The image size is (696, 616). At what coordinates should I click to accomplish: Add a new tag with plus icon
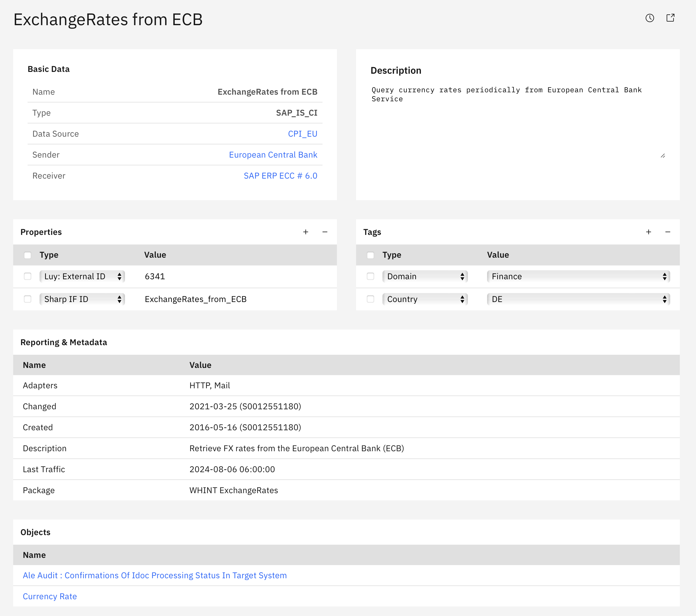point(649,232)
